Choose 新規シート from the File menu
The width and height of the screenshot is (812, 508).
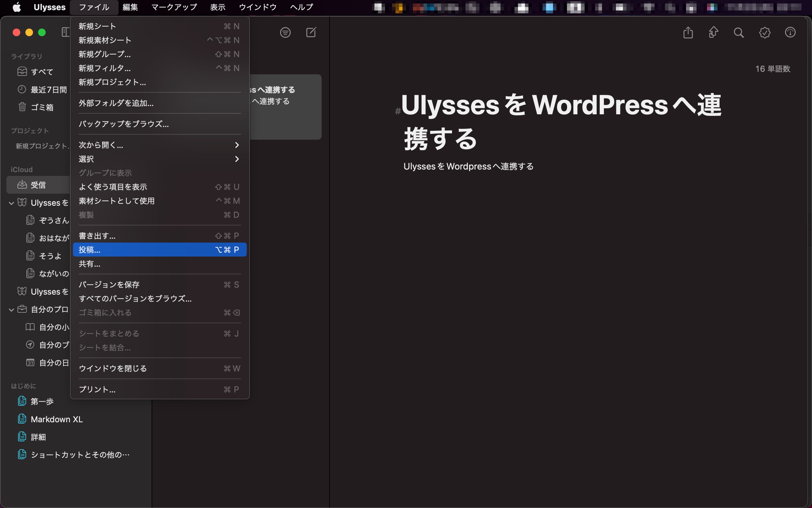point(160,26)
